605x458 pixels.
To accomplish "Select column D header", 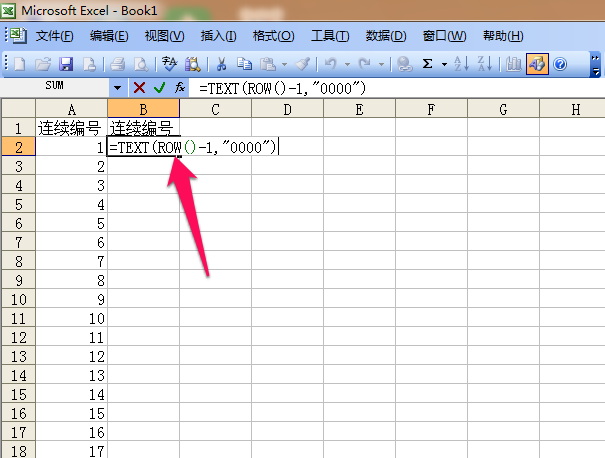I will [287, 109].
